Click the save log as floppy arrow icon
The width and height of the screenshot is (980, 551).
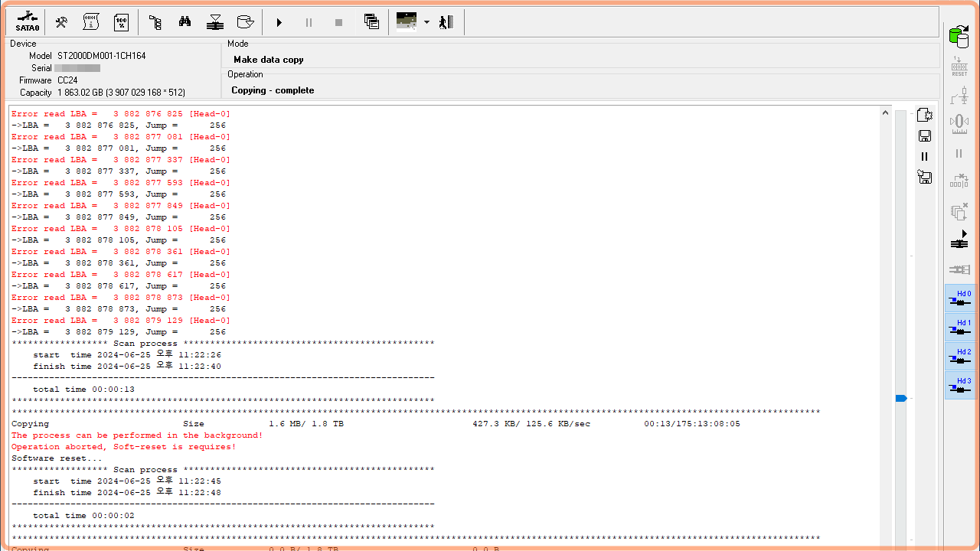(x=924, y=177)
